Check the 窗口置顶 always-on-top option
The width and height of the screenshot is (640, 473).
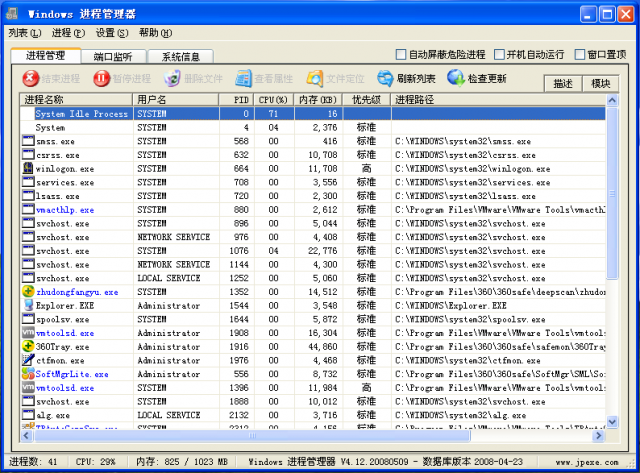coord(579,55)
